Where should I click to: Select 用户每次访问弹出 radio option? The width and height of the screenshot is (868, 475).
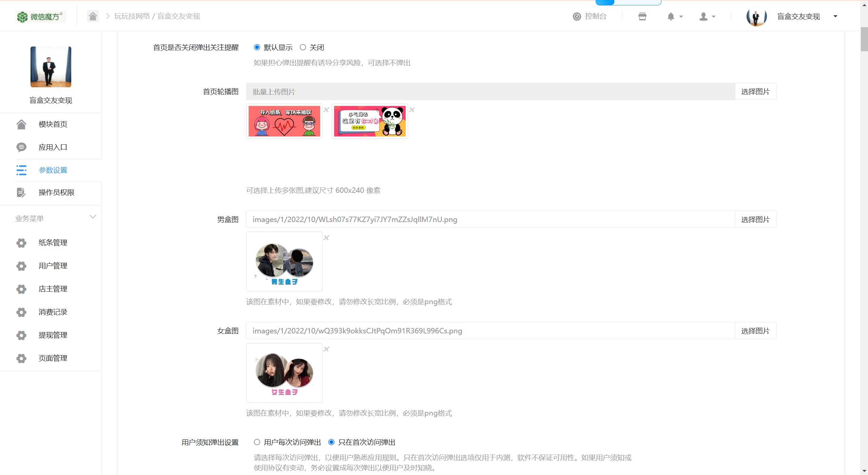pyautogui.click(x=257, y=442)
